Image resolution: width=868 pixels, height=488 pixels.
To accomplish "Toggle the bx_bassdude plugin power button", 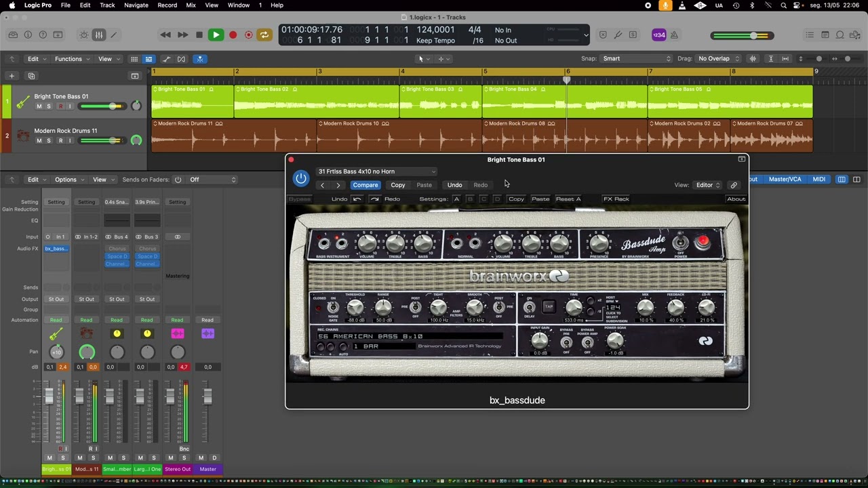I will point(300,178).
